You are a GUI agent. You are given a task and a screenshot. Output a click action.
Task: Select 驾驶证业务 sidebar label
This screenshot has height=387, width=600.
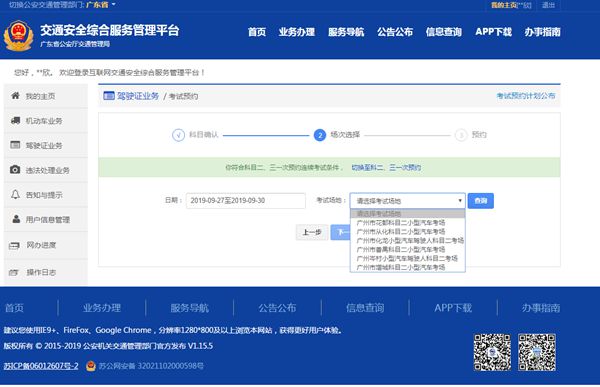click(x=44, y=145)
